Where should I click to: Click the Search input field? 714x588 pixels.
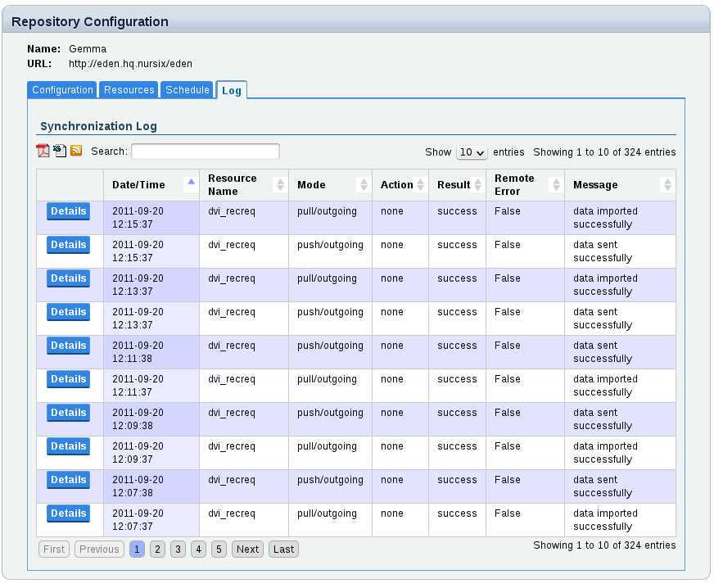pyautogui.click(x=205, y=152)
